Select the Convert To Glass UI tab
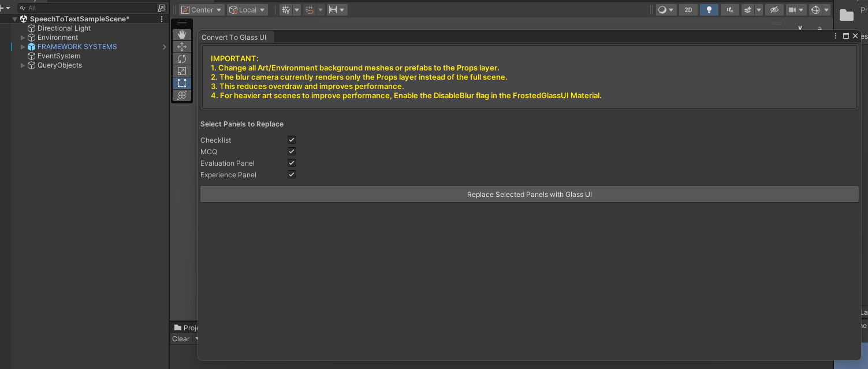The width and height of the screenshot is (868, 369). click(236, 37)
